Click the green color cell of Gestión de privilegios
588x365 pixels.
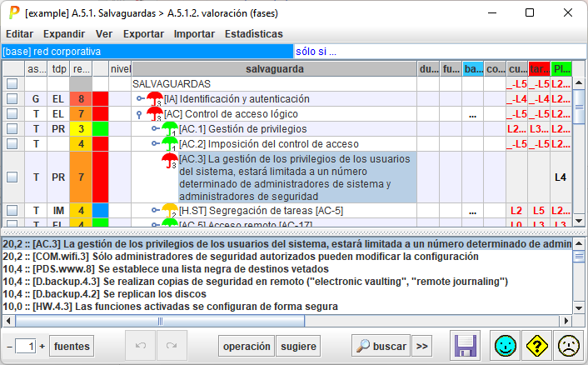pos(100,128)
